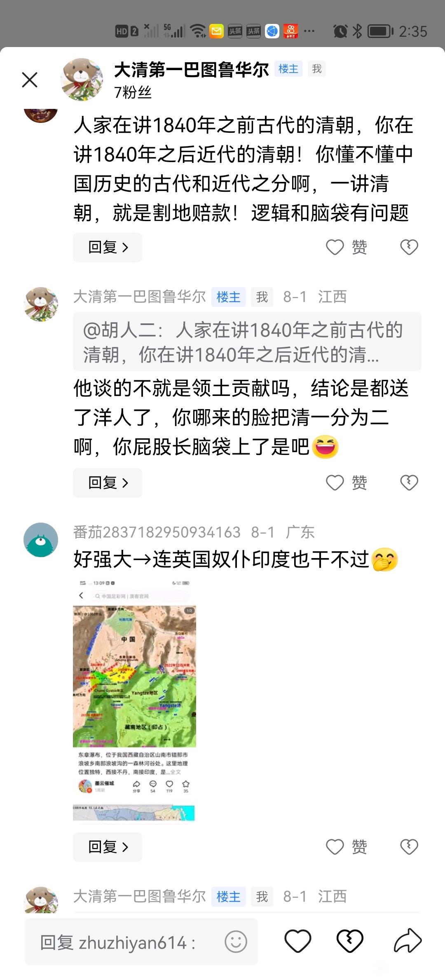
Task: Expand reply under the map image comment
Action: [108, 847]
